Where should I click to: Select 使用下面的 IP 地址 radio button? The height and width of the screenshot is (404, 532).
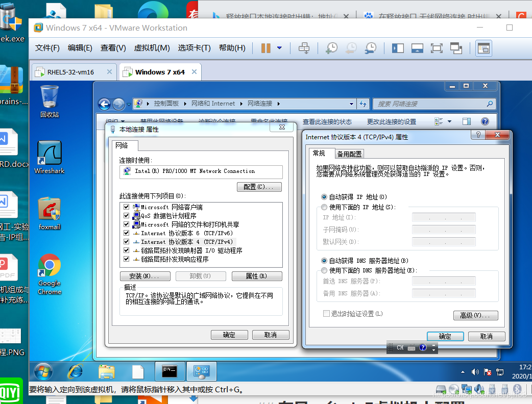click(x=324, y=207)
